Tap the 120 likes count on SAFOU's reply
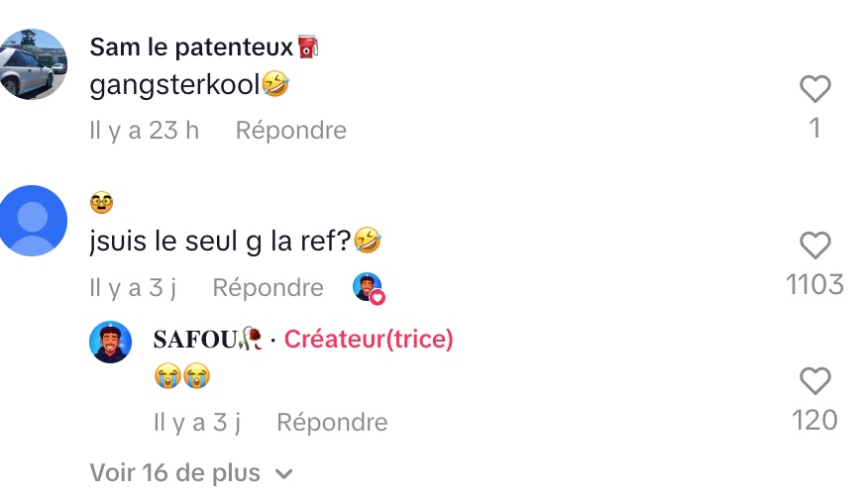The height and width of the screenshot is (495, 868). (x=814, y=421)
